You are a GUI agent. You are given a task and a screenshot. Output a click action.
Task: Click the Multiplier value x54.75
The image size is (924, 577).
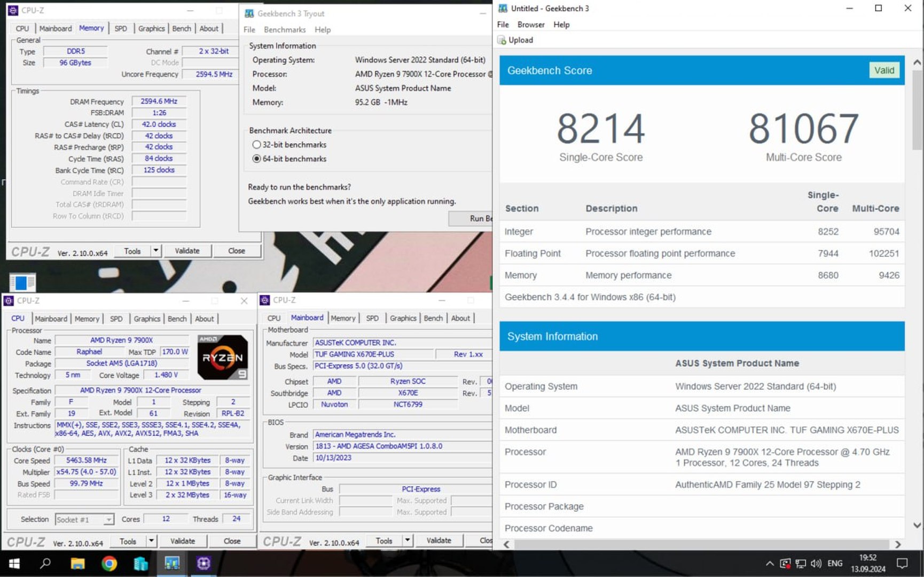pos(87,472)
